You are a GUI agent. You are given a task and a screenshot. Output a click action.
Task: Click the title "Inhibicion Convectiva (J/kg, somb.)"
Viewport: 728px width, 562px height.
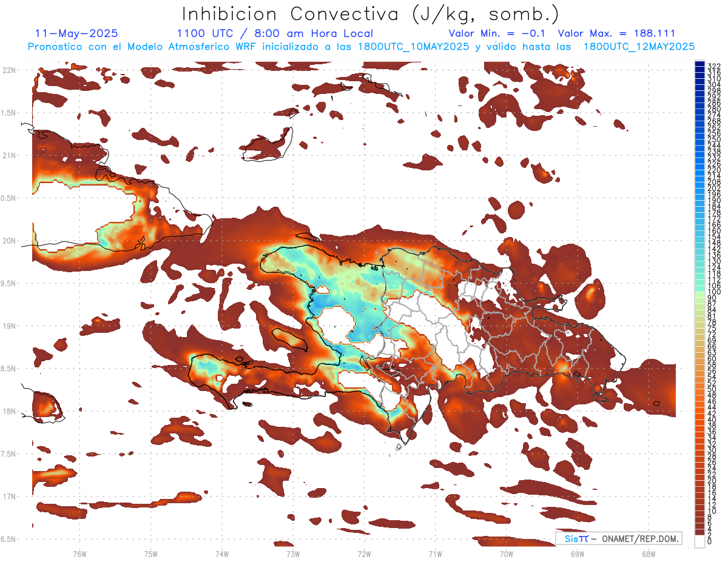pyautogui.click(x=371, y=15)
